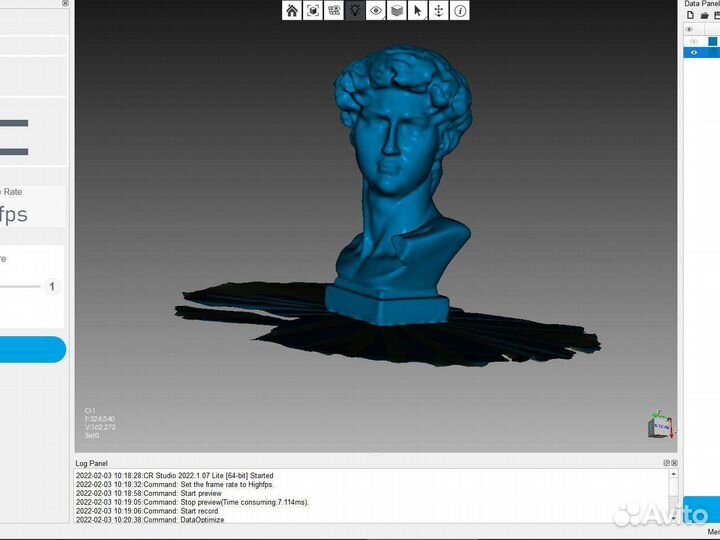Click the vertex count 'V:162,272' overlay

(x=100, y=427)
